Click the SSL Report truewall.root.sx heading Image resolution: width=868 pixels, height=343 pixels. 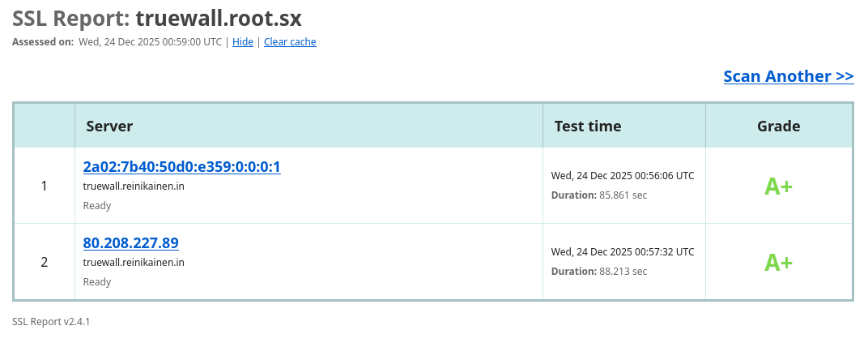tap(157, 18)
